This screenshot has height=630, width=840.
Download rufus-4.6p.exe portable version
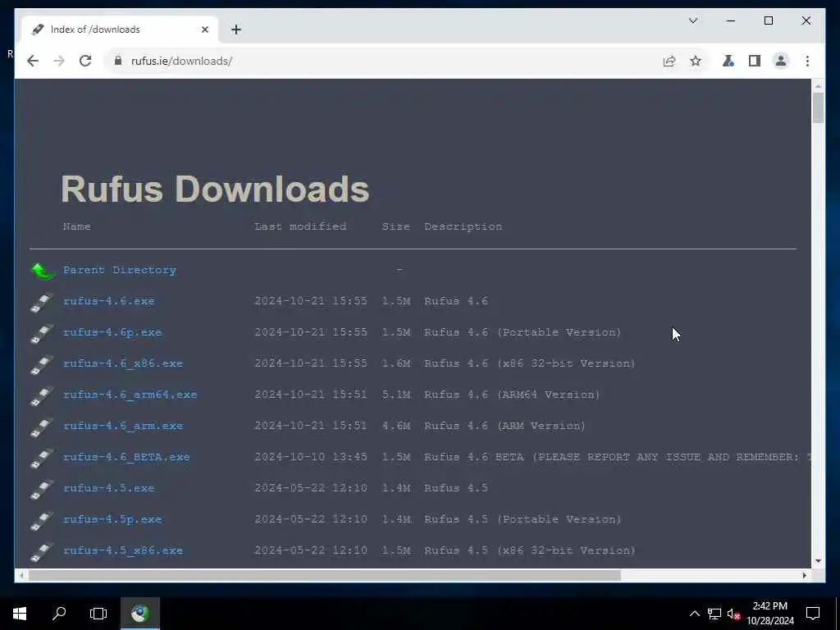tap(112, 332)
